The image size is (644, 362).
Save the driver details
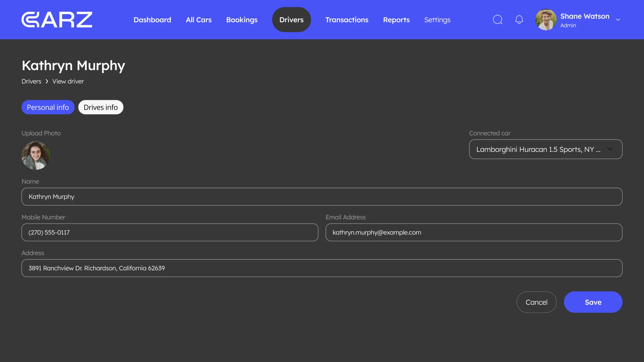point(593,302)
